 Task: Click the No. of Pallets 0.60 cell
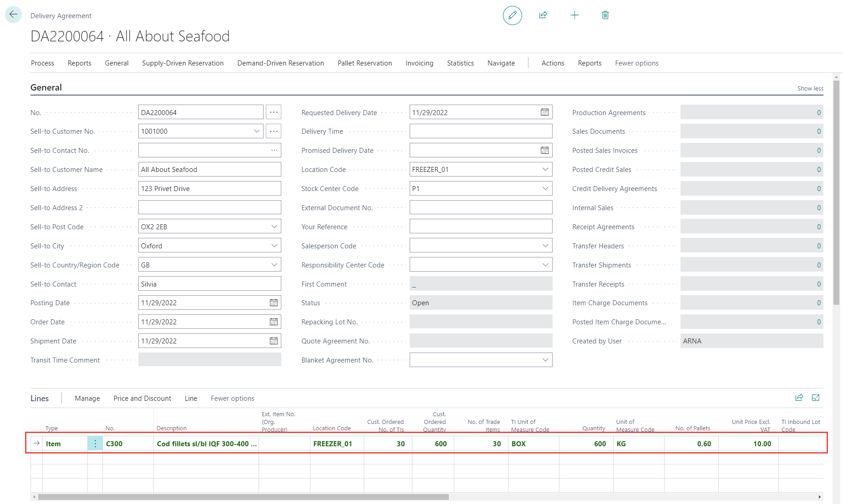click(x=691, y=444)
